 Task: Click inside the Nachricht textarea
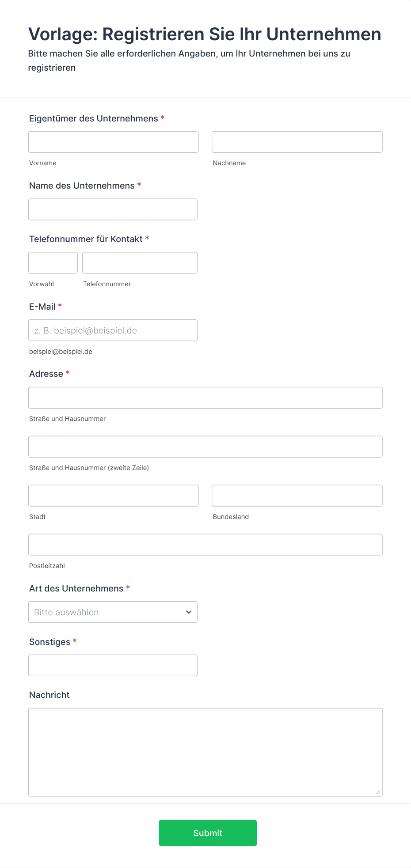click(x=205, y=752)
